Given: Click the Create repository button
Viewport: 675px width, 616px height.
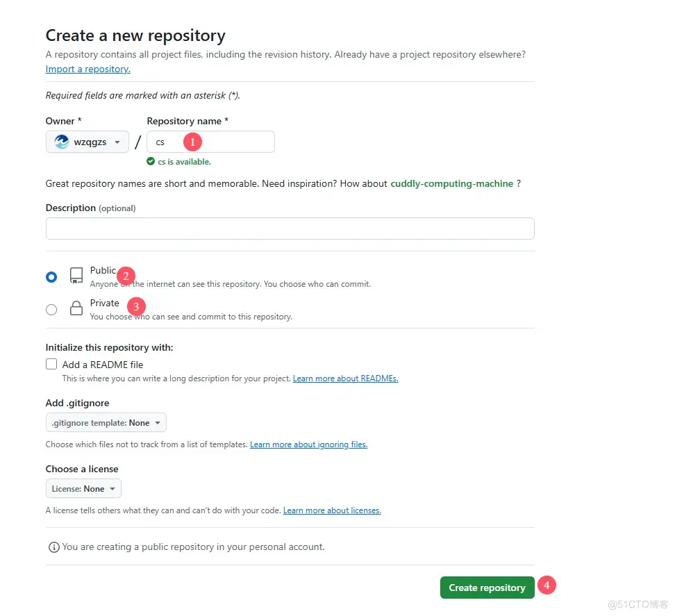Looking at the screenshot, I should click(x=487, y=588).
